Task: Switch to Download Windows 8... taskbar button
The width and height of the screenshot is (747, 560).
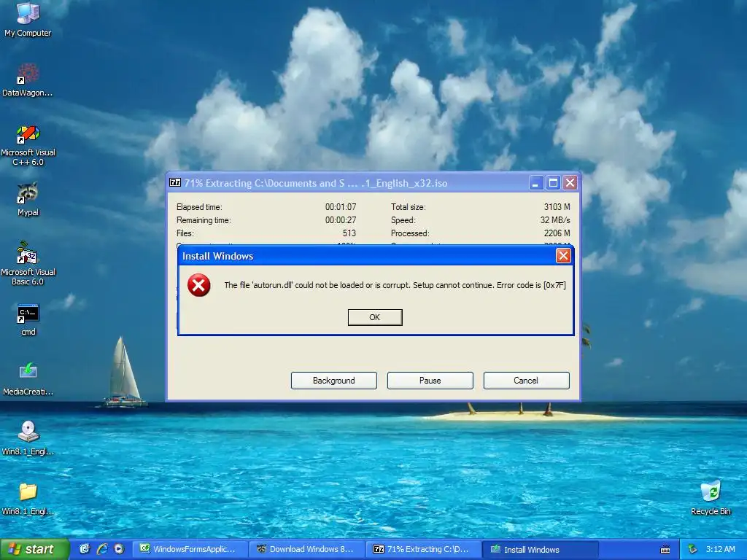Action: pos(307,549)
